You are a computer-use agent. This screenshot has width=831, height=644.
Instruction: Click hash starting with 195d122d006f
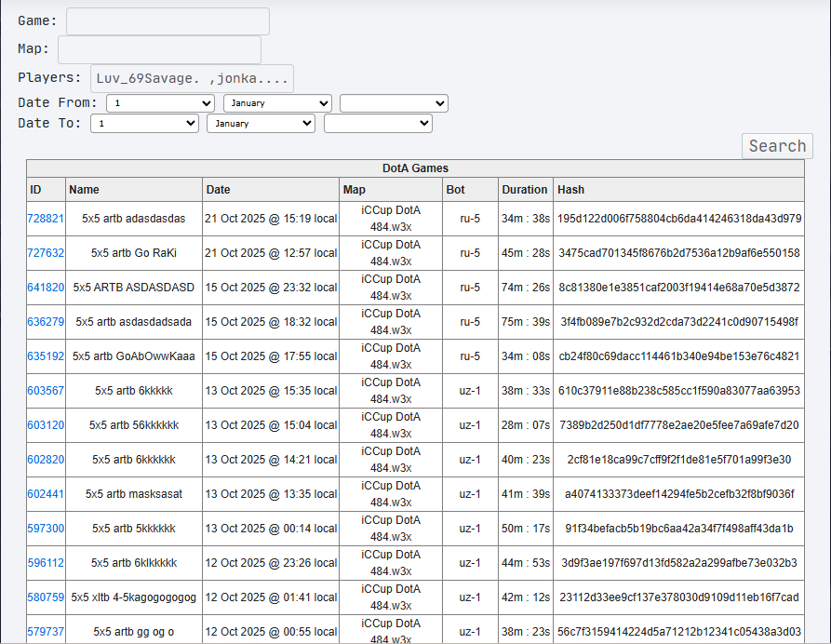(679, 219)
